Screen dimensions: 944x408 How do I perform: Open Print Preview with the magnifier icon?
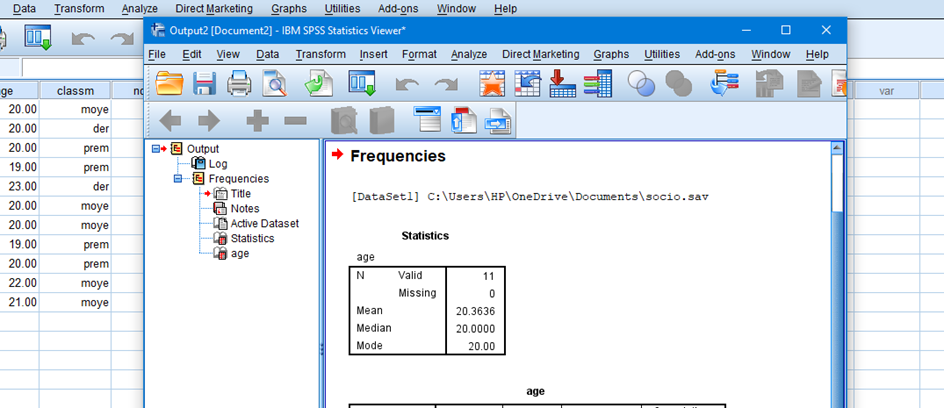click(273, 85)
